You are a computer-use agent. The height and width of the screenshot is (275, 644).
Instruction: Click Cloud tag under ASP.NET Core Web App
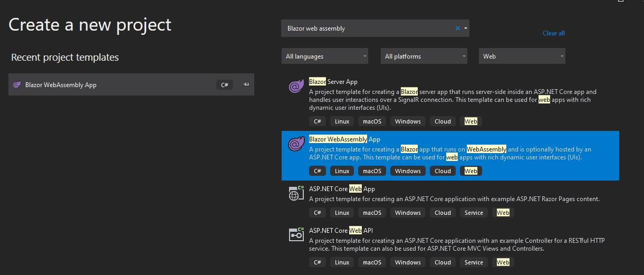(443, 213)
